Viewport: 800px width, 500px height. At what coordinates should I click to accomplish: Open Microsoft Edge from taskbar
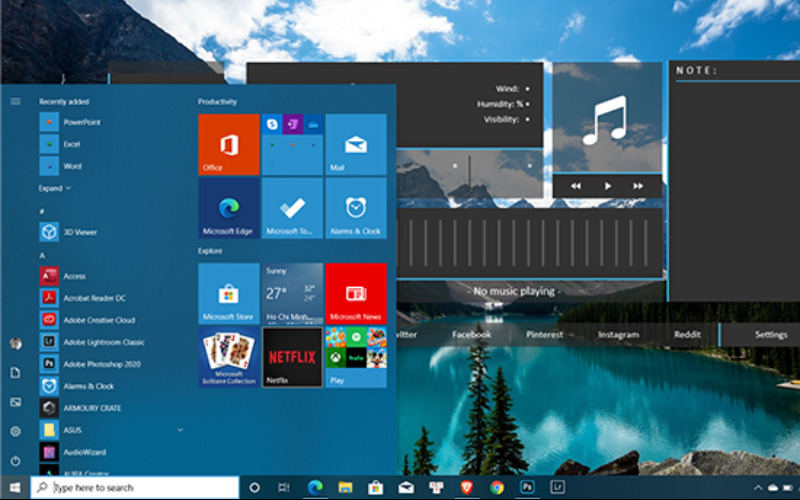coord(315,488)
